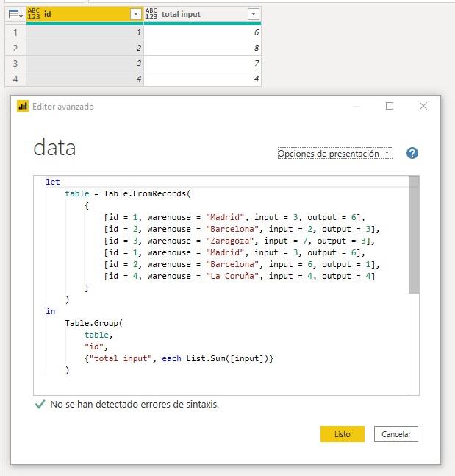Screen dimensions: 455x476
Task: Click the ABC123 data type icon for id
Action: pyautogui.click(x=34, y=14)
